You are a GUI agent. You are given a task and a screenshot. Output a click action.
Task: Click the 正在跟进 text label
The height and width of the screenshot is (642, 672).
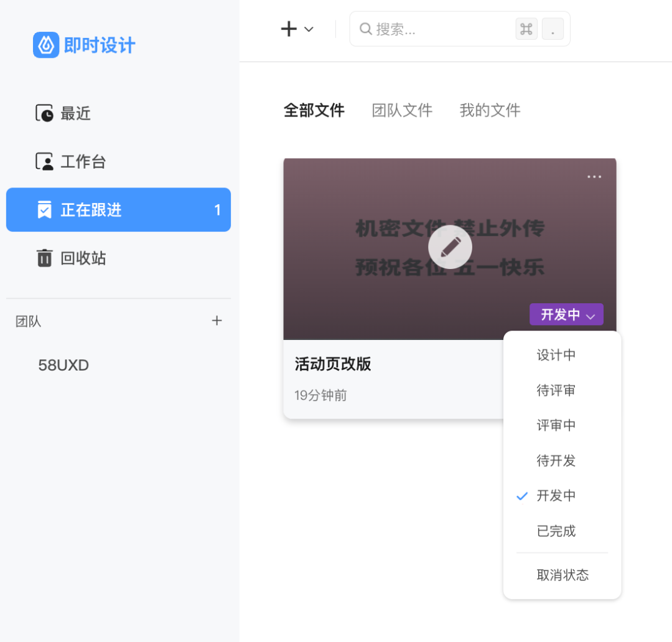click(91, 210)
